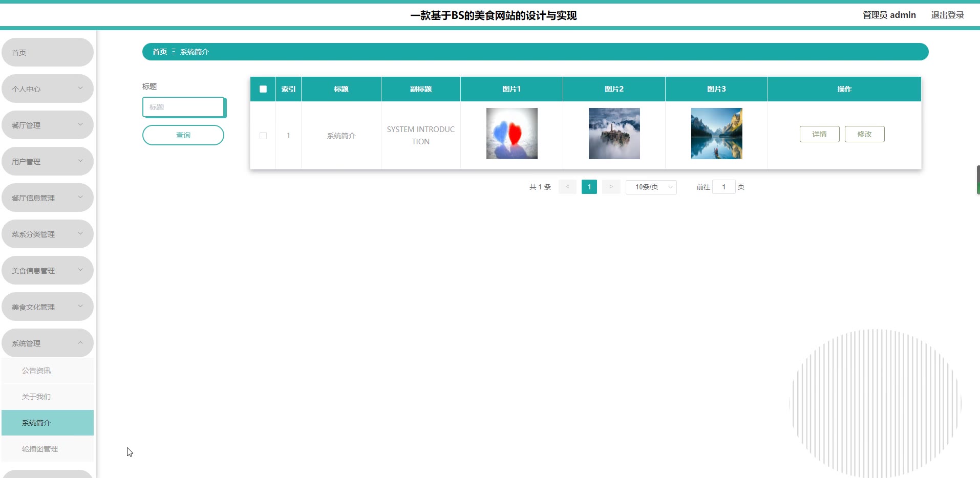
Task: Expand the 餐厅管理 sidebar menu
Action: [47, 125]
